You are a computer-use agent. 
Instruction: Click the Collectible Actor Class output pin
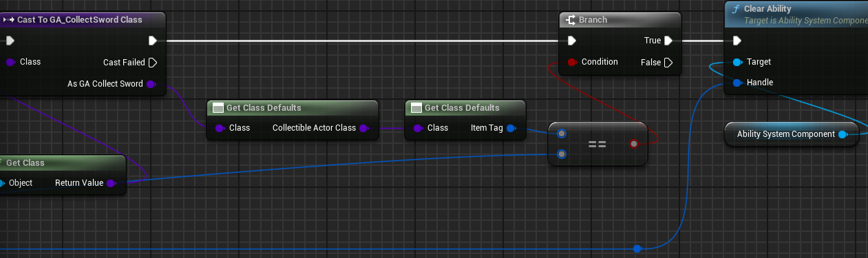[363, 128]
